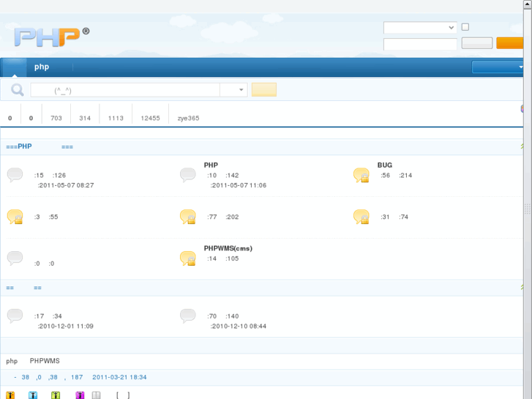The image size is (532, 399).
Task: Open the forum icon beside the BUG board
Action: pos(361,175)
